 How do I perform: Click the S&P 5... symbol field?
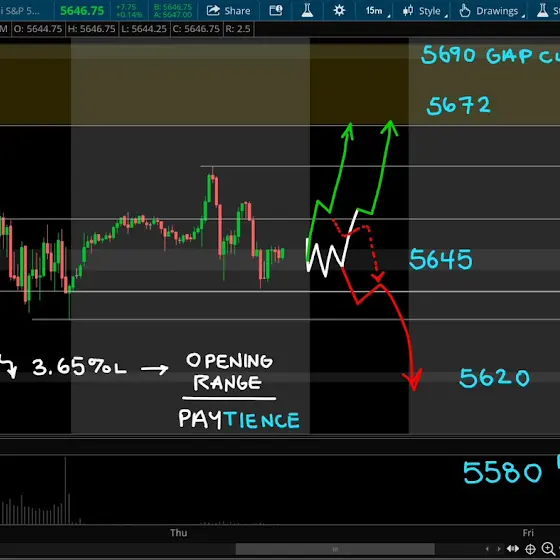[x=20, y=11]
